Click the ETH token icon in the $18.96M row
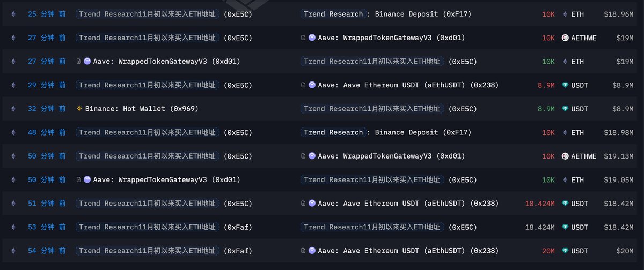This screenshot has width=644, height=270. point(565,14)
